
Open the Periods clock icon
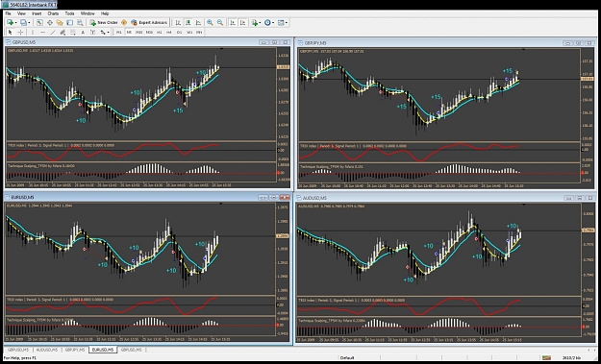(267, 23)
